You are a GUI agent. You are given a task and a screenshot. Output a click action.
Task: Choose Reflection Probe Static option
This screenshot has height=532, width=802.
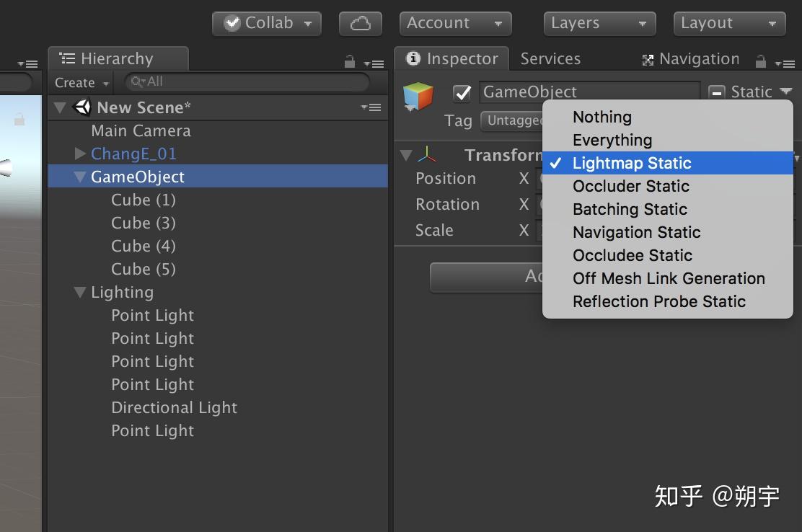coord(667,301)
